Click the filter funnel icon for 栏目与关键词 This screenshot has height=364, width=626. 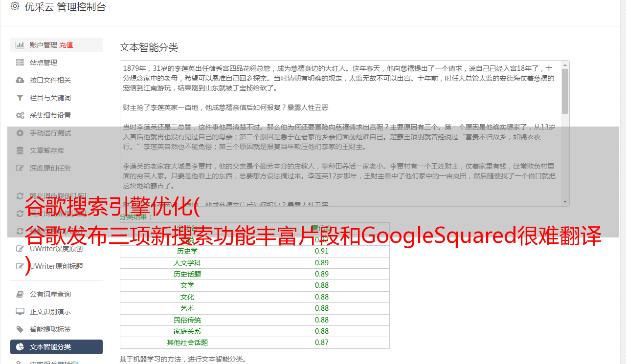coord(20,98)
